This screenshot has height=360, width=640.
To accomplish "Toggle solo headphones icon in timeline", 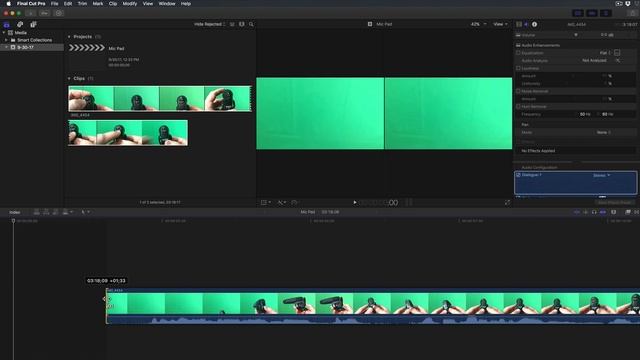I will [x=594, y=212].
